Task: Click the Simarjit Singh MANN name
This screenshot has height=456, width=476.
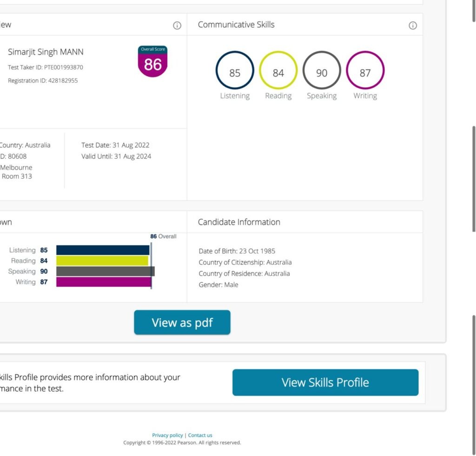Action: click(46, 52)
